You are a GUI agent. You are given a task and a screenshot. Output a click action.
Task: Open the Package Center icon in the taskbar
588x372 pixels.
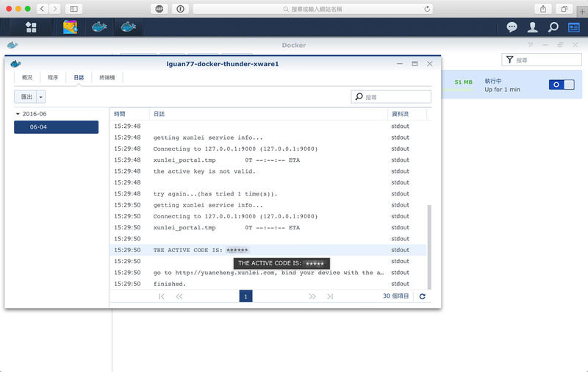click(71, 27)
